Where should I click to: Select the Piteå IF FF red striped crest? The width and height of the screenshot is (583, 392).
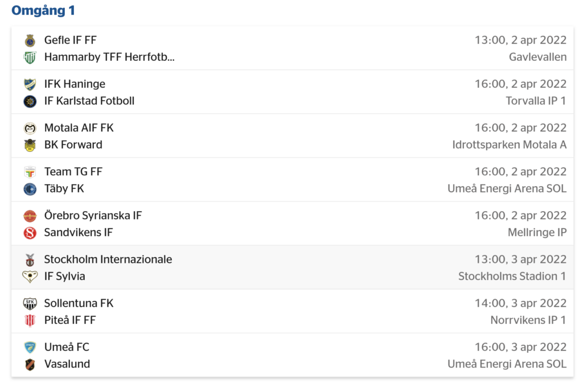point(30,321)
